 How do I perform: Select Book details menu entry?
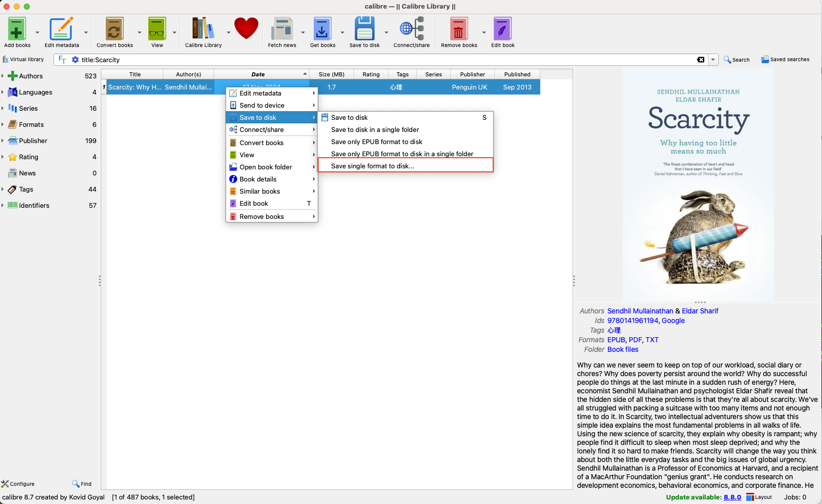(x=272, y=179)
